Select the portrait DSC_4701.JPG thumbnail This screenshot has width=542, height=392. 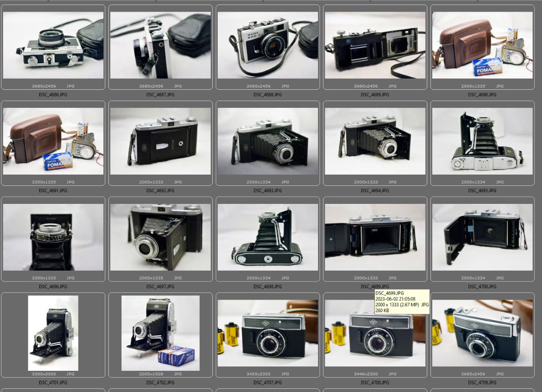53,333
